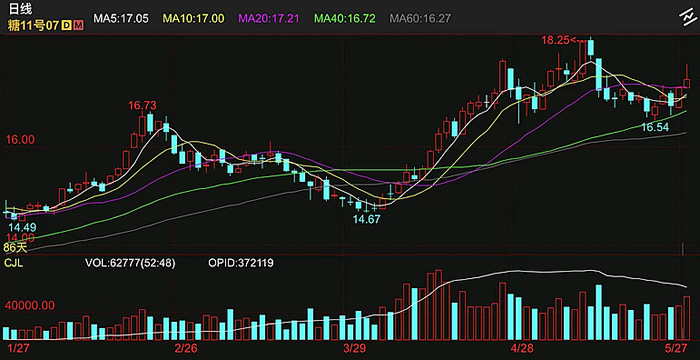Image resolution: width=700 pixels, height=360 pixels.
Task: Toggle the MA5:17.05 indicator
Action: [x=121, y=18]
